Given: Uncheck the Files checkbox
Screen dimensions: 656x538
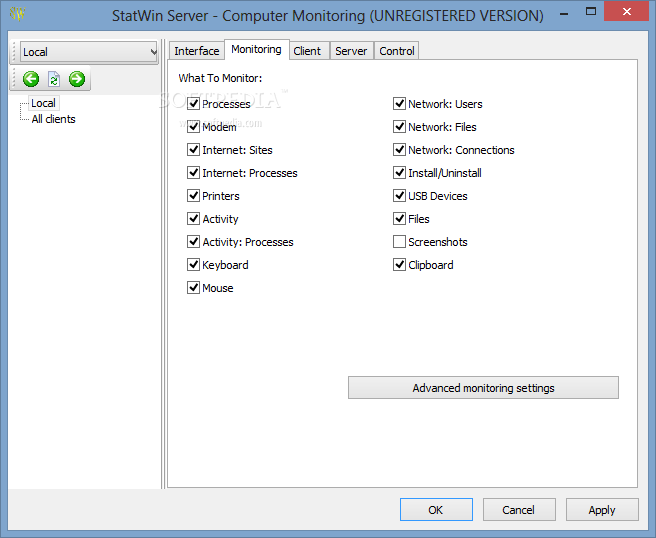Looking at the screenshot, I should (400, 219).
